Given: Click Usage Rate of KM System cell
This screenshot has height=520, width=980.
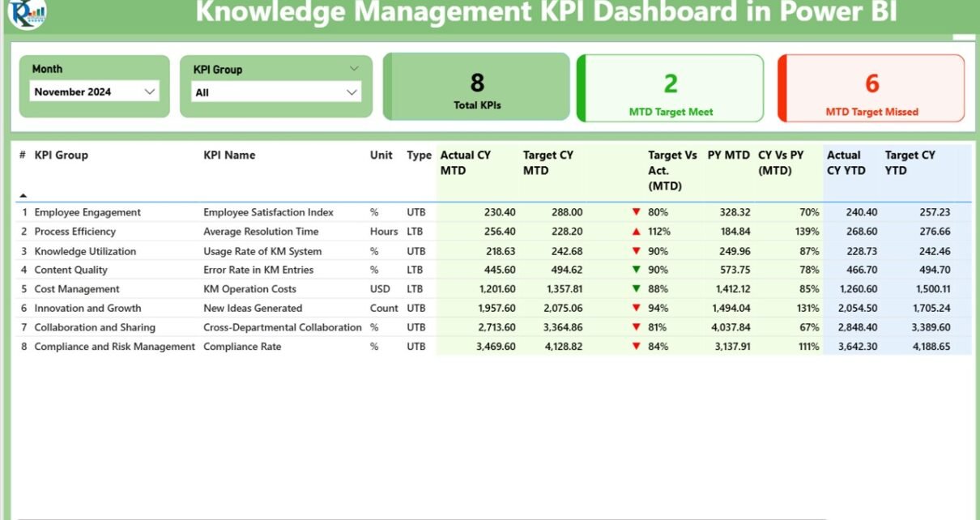Looking at the screenshot, I should coord(262,251).
